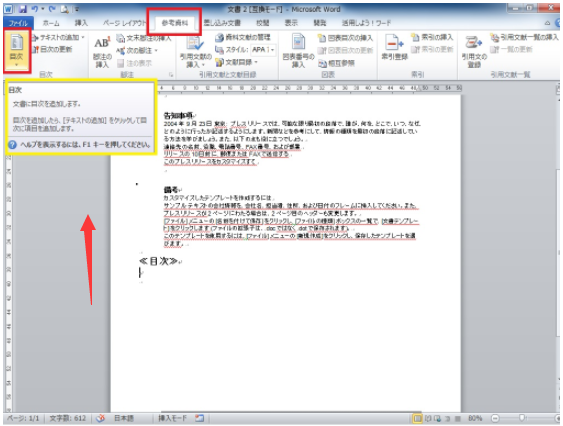Open the 引用文献の挿入 insert-citation dropdown
The width and height of the screenshot is (563, 426).
196,51
